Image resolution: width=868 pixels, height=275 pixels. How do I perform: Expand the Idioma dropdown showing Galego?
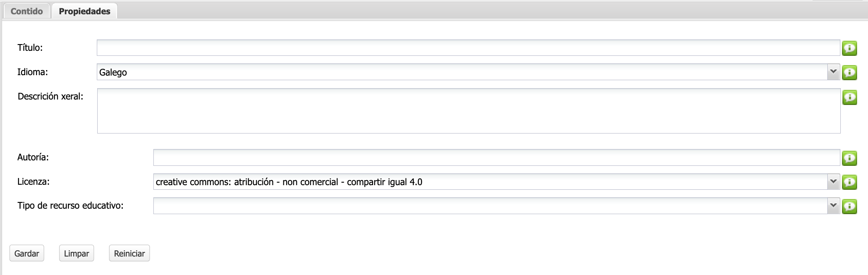click(461, 72)
